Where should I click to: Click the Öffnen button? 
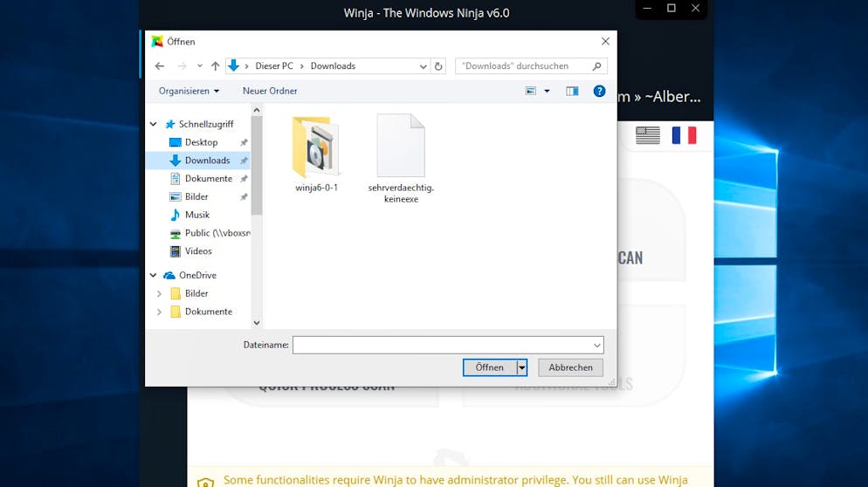tap(489, 367)
